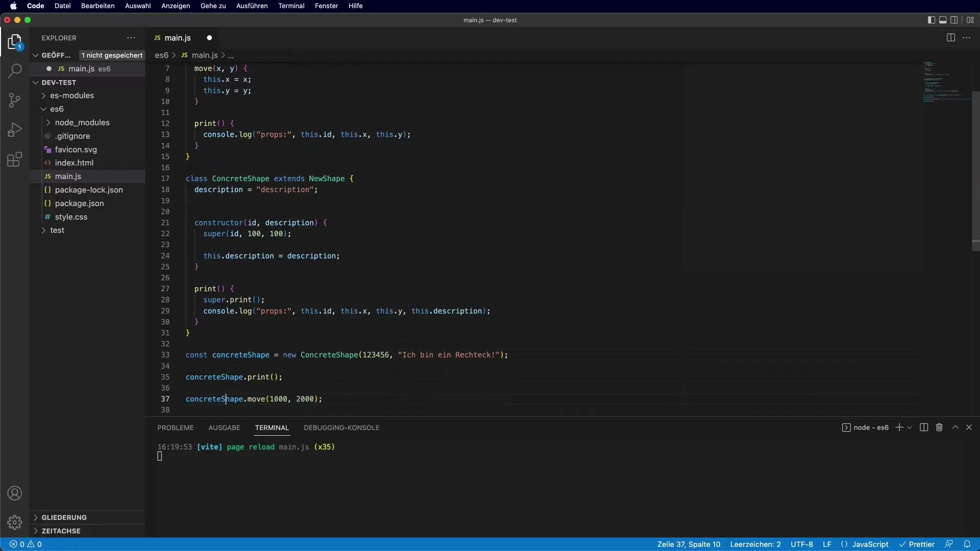Open the Explorer view in activity bar
980x551 pixels.
[15, 42]
